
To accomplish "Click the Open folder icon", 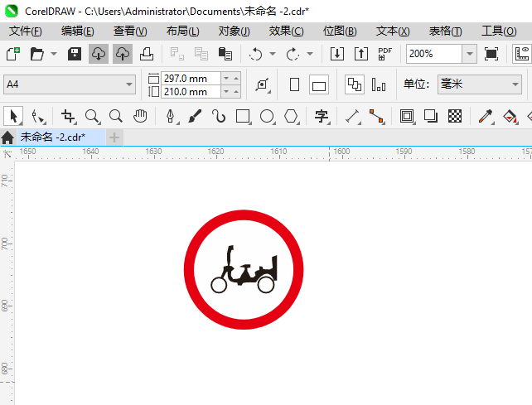I will (x=37, y=54).
